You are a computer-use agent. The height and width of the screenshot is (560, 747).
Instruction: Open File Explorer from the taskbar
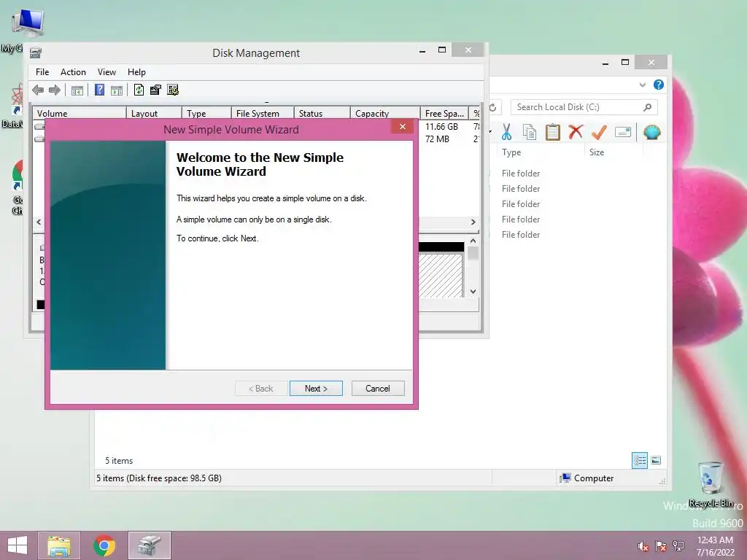[59, 545]
